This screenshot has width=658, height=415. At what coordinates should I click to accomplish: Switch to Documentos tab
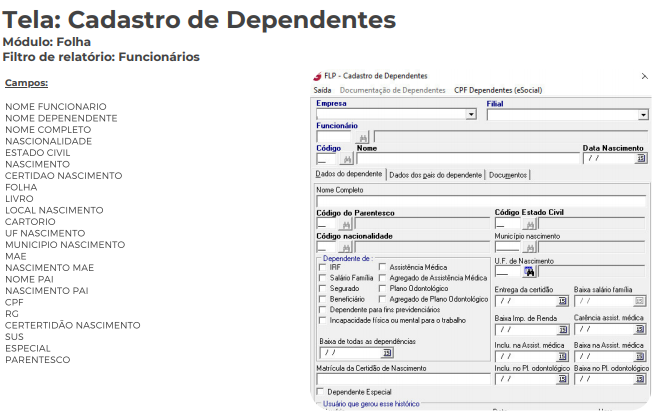(508, 175)
